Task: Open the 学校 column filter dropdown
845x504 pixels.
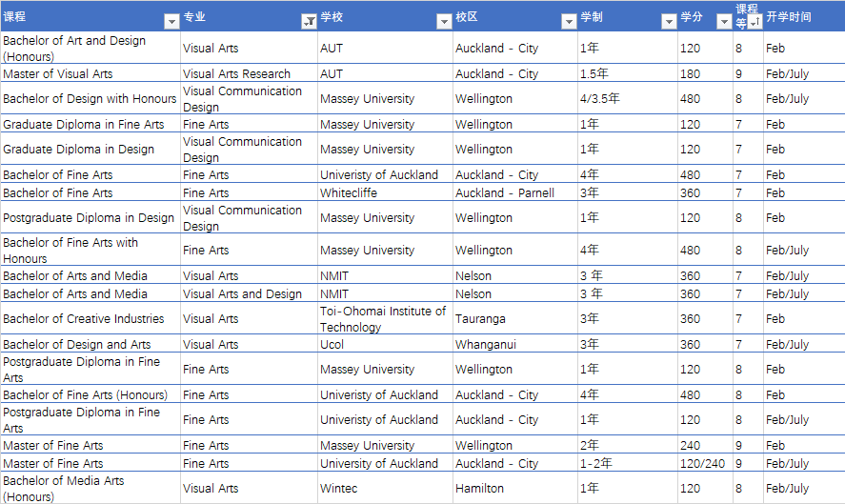Action: (x=444, y=22)
